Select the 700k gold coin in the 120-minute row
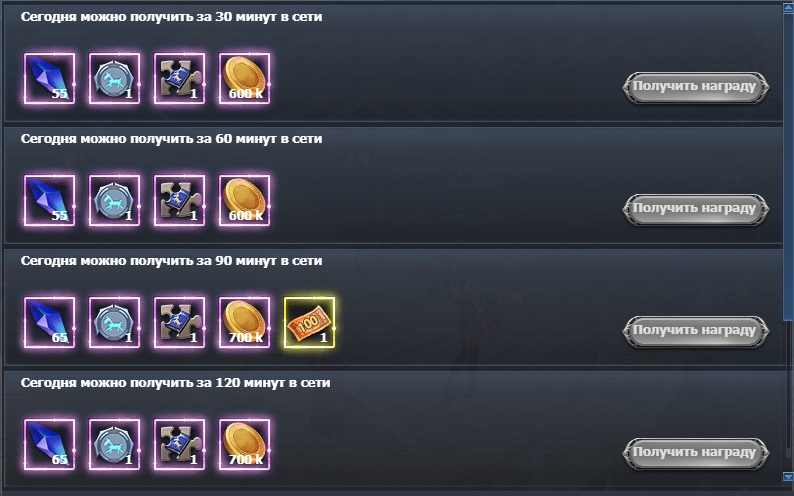This screenshot has width=794, height=496. click(x=244, y=444)
